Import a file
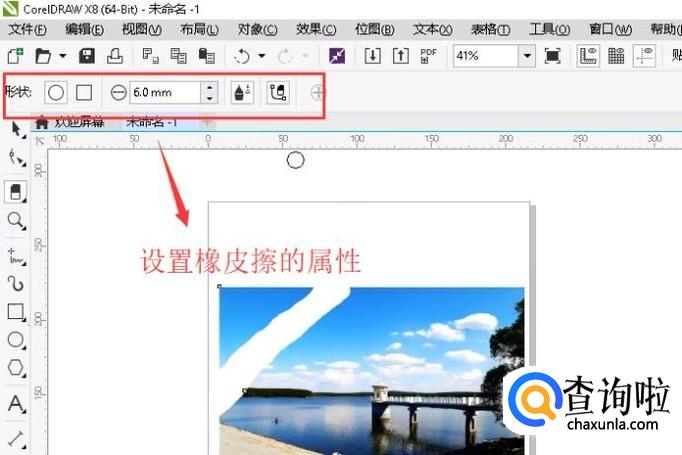This screenshot has height=455, width=682. coord(373,56)
